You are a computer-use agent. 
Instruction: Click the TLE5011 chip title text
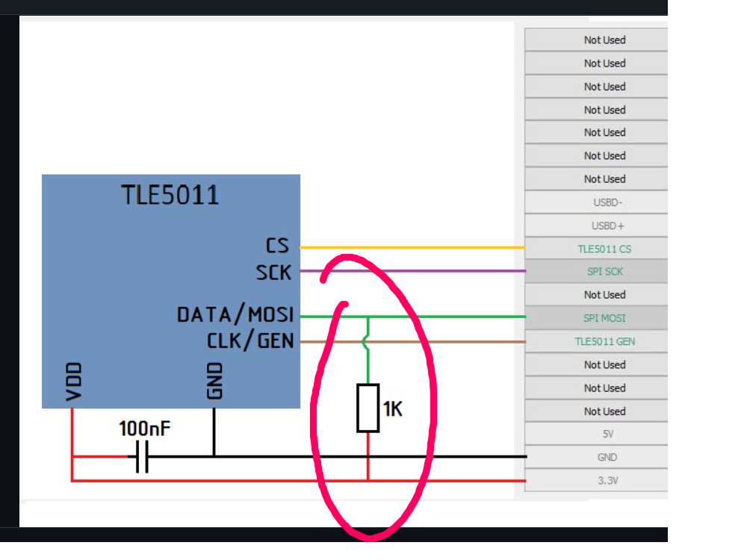click(x=170, y=195)
